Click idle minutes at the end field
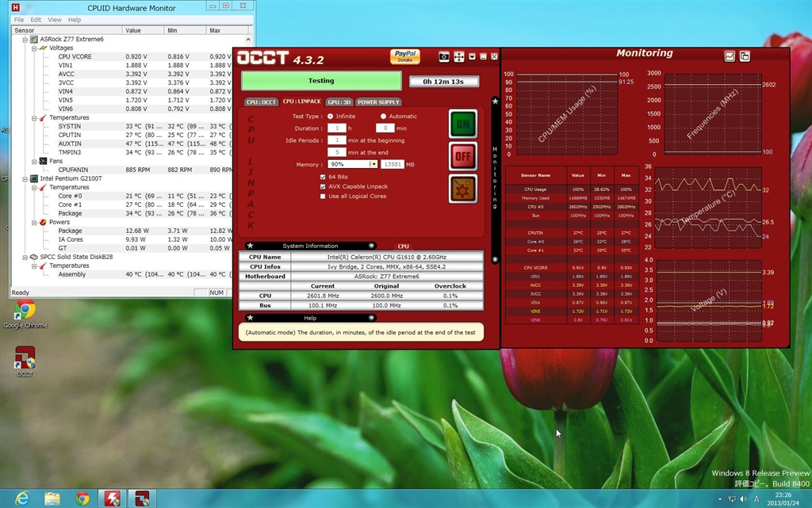Image resolution: width=812 pixels, height=508 pixels. 336,153
